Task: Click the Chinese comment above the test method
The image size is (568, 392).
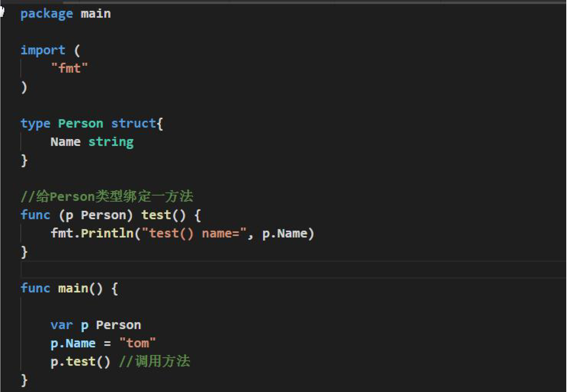Action: coord(106,196)
